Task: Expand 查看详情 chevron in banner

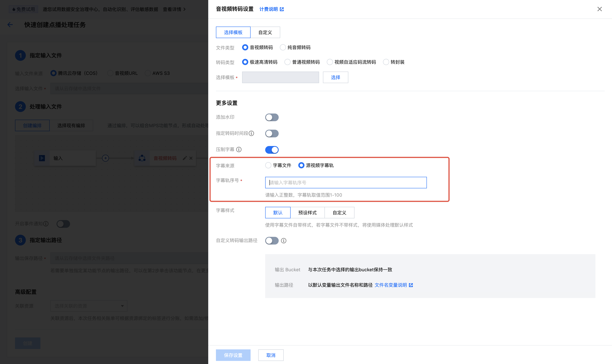Action: point(184,9)
